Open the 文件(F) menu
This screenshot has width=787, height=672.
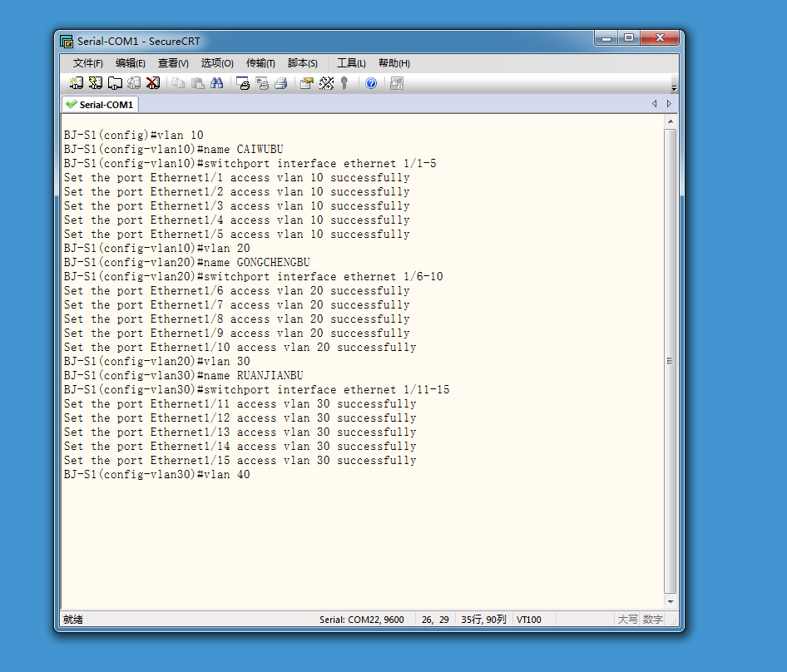pyautogui.click(x=88, y=63)
